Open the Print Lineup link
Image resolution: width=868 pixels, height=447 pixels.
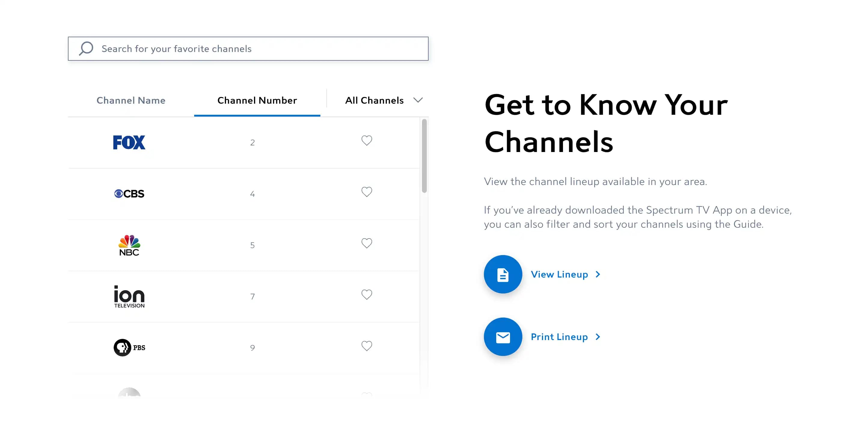tap(559, 337)
